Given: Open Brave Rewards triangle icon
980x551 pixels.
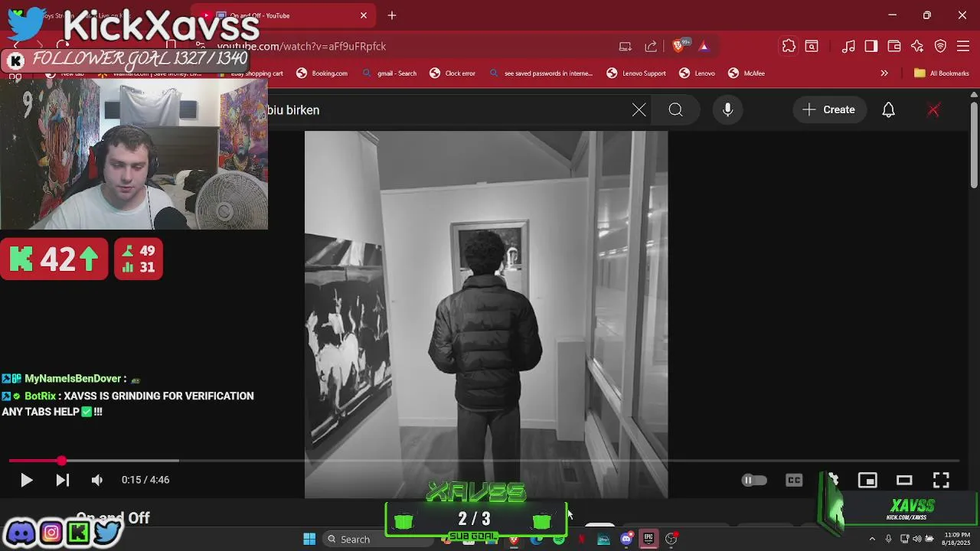Looking at the screenshot, I should (x=704, y=47).
